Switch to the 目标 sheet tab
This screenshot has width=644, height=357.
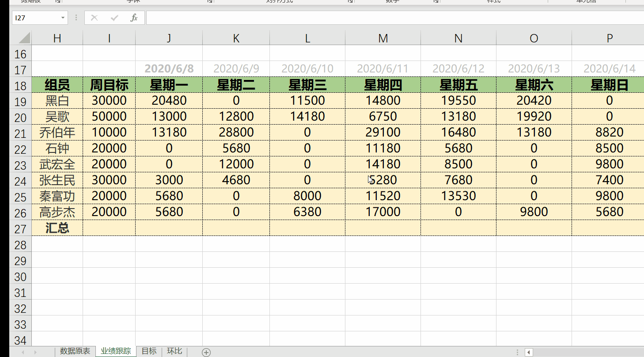[149, 351]
